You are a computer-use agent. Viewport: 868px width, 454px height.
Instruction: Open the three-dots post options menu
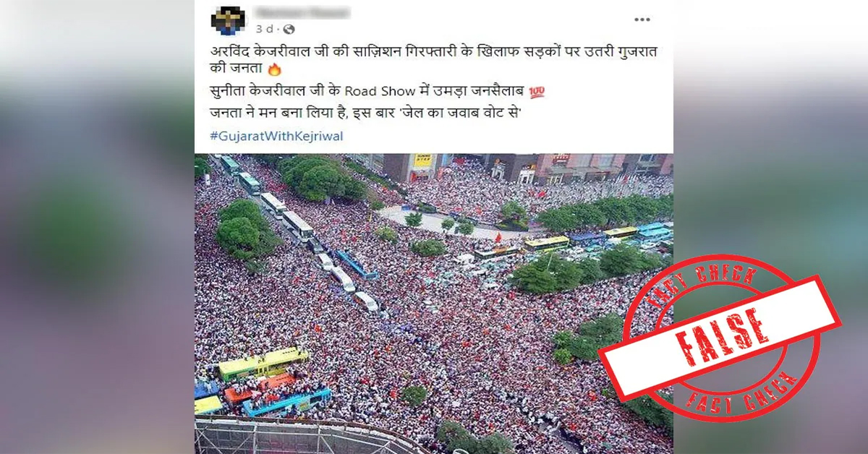642,20
